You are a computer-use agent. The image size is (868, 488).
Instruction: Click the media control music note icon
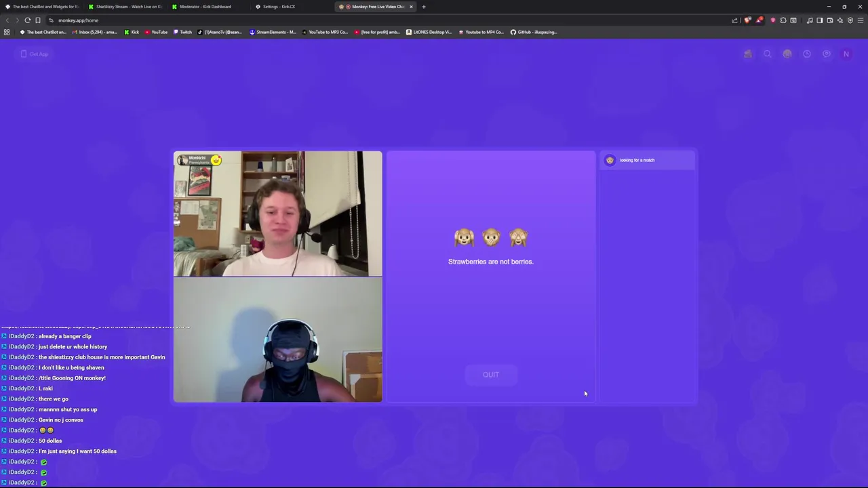click(x=810, y=20)
